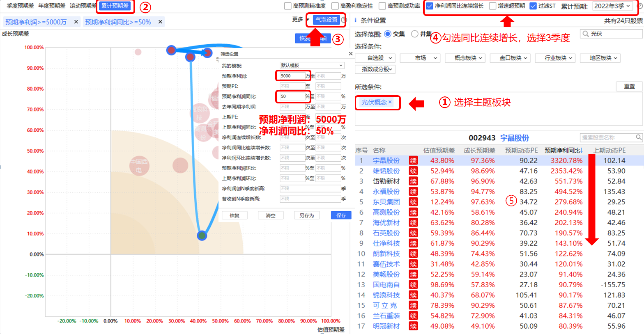Click the 气泡设置 button
Image resolution: width=644 pixels, height=334 pixels.
point(327,20)
